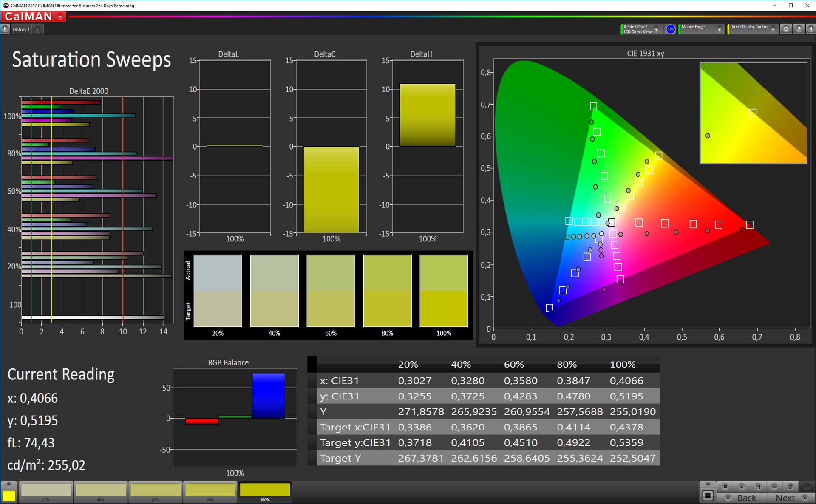
Task: Toggle the continuous infinity read icon
Action: point(774,487)
